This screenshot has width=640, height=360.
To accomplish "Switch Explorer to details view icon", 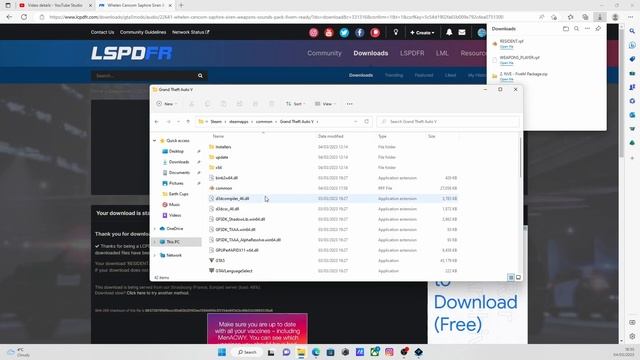I will [x=511, y=277].
